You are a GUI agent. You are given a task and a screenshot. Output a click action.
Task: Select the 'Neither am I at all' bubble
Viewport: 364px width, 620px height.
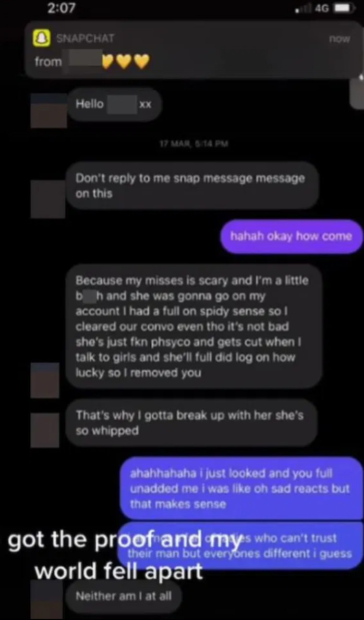point(124,596)
